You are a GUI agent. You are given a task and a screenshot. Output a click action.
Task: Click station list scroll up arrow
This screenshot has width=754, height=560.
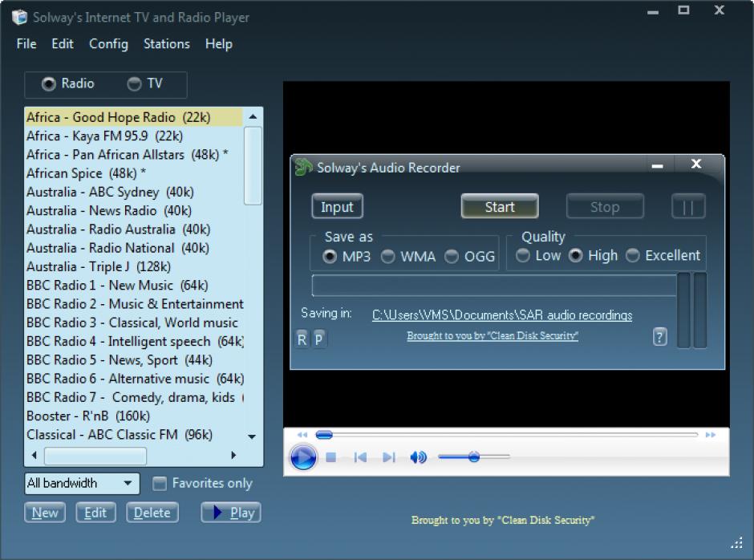click(253, 117)
